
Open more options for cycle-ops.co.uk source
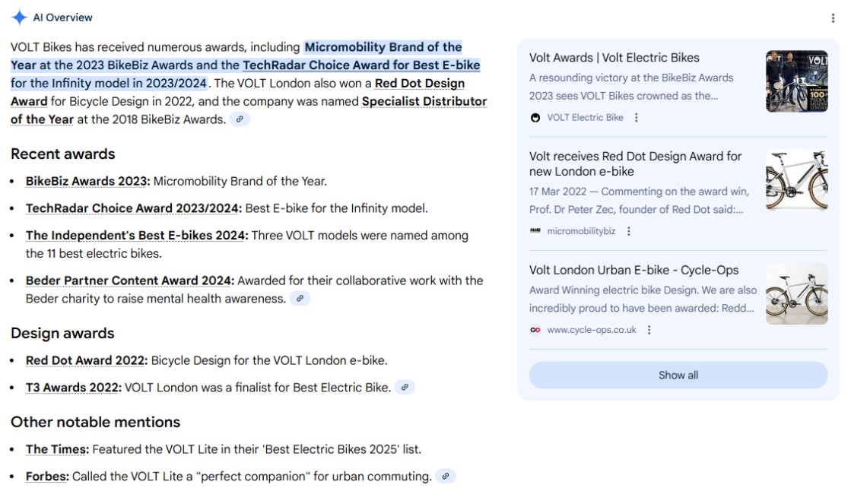pos(649,330)
